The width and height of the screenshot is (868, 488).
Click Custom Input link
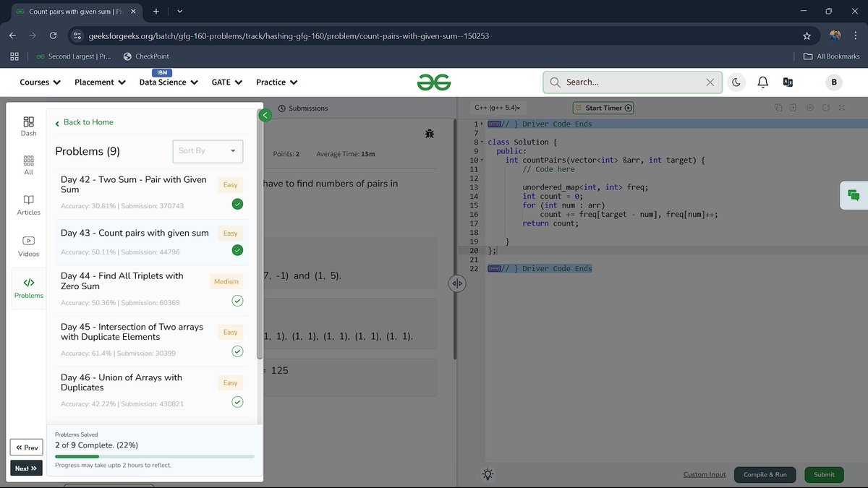pyautogui.click(x=705, y=474)
